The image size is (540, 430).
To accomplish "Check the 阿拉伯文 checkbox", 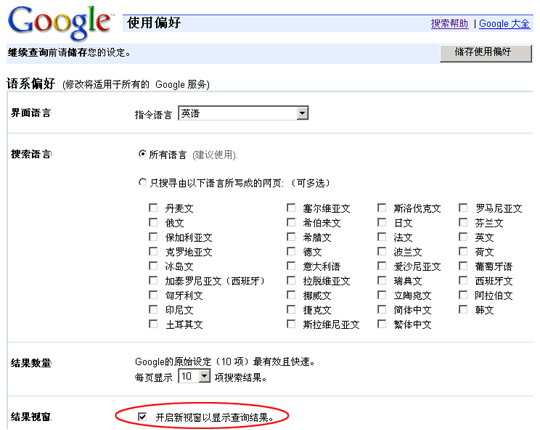I will point(463,295).
